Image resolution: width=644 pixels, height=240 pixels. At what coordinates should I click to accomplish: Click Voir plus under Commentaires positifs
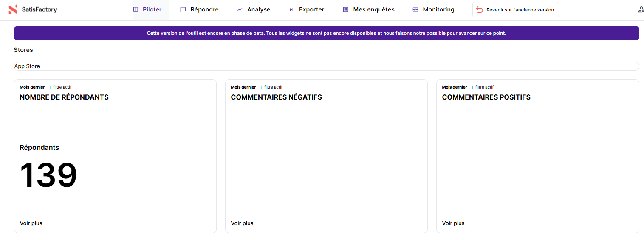point(453,223)
